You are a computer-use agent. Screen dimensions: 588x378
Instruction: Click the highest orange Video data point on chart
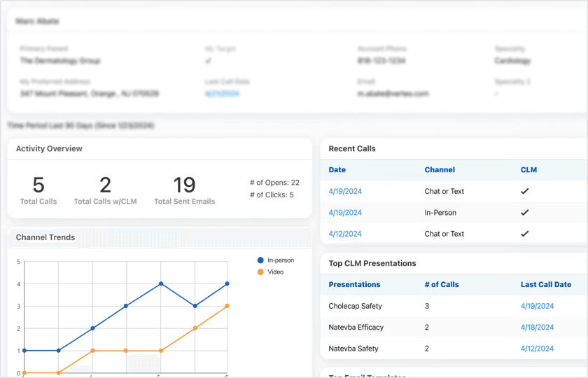click(227, 306)
